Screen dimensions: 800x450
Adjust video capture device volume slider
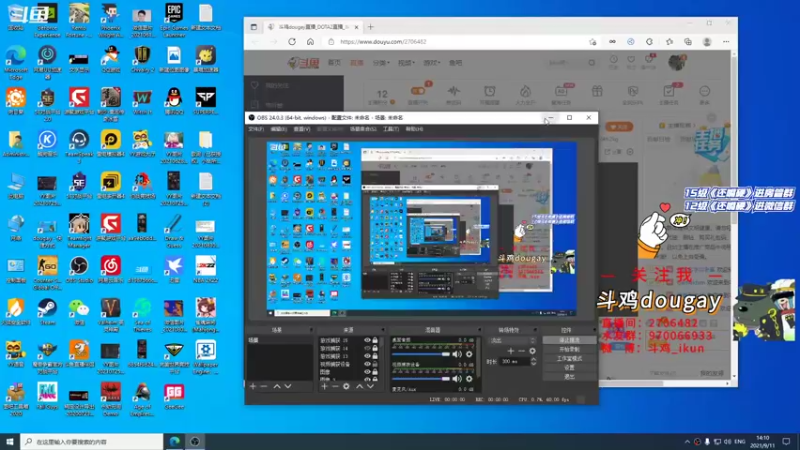click(421, 379)
